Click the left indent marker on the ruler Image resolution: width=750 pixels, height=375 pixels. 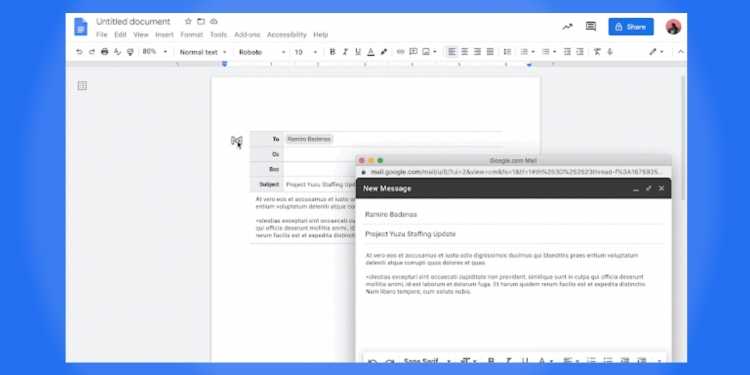point(224,64)
